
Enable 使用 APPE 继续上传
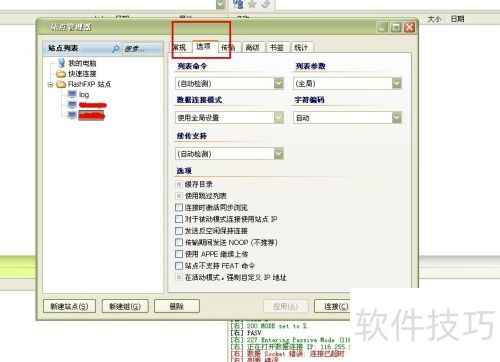179,254
